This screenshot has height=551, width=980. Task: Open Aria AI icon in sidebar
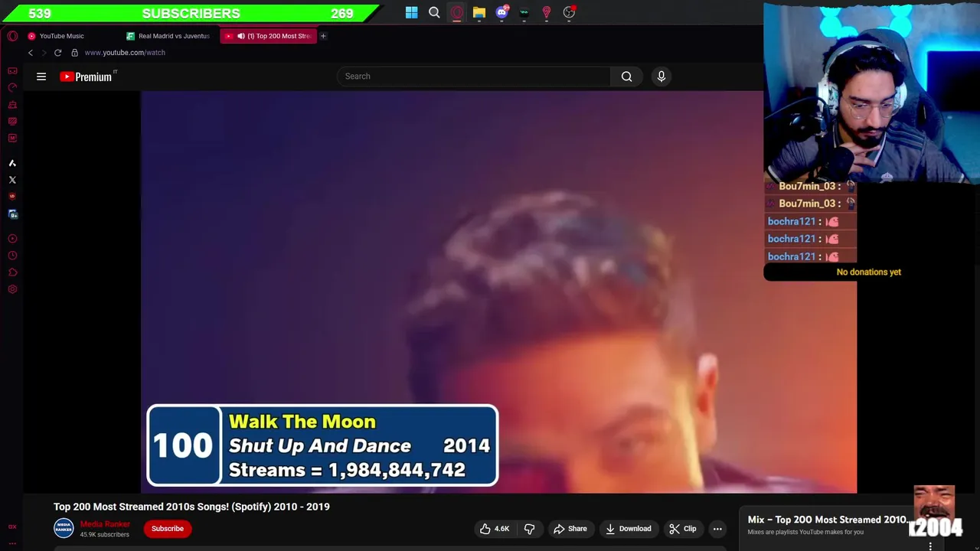12,163
